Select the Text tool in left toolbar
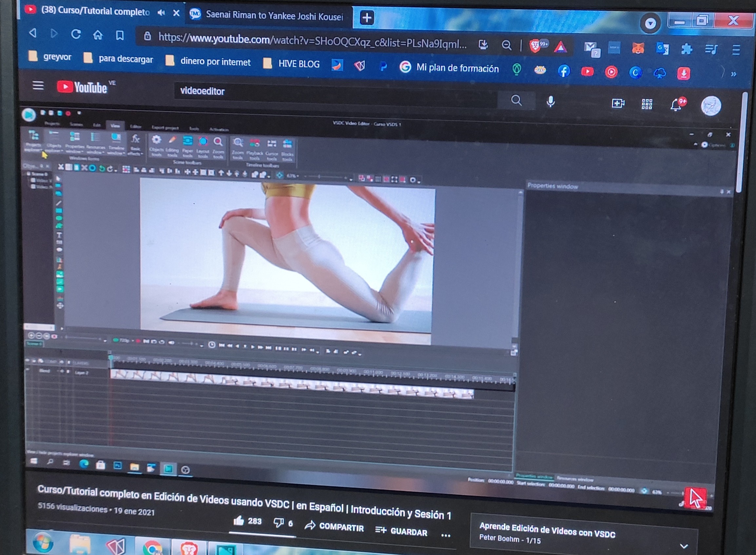This screenshot has height=555, width=756. [x=59, y=235]
